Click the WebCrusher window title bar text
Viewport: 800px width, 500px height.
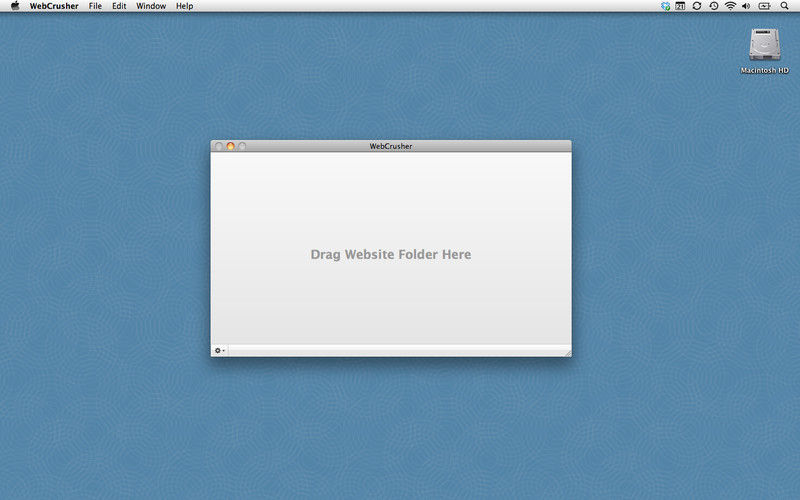[x=391, y=146]
